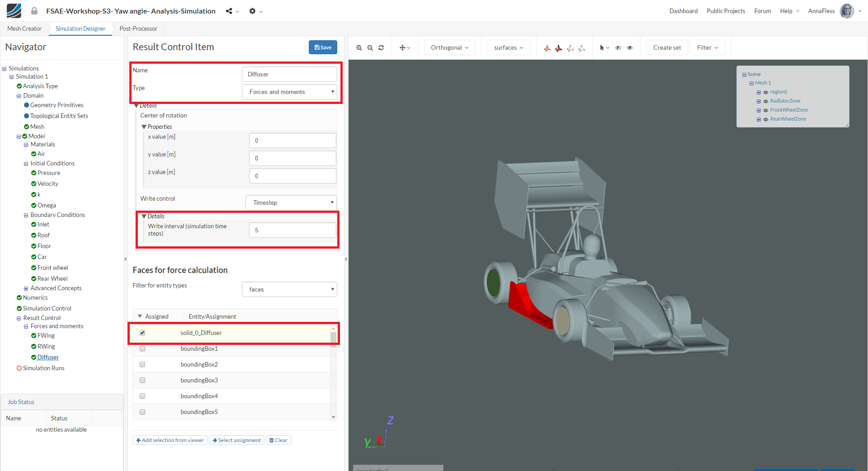Click the Write interval input field
868x471 pixels.
pos(292,230)
